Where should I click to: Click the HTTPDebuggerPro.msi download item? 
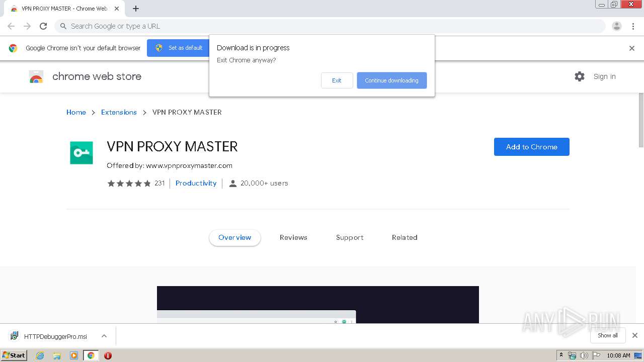[58, 336]
